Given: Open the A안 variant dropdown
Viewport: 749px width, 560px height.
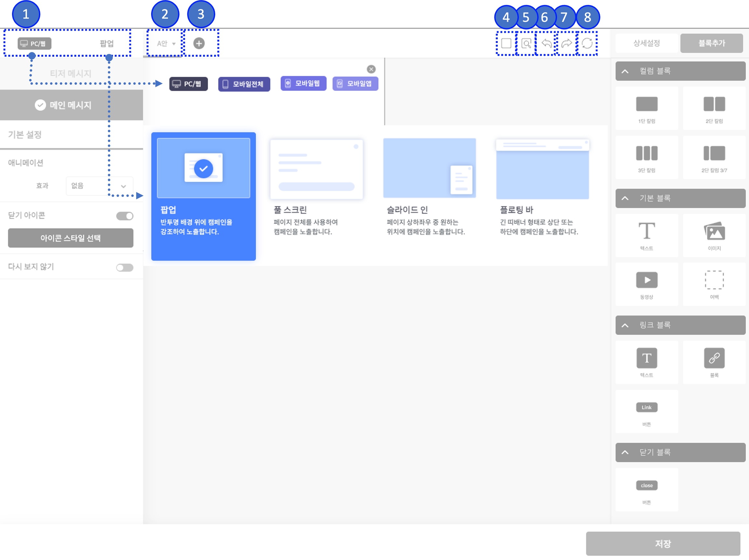Looking at the screenshot, I should [165, 44].
